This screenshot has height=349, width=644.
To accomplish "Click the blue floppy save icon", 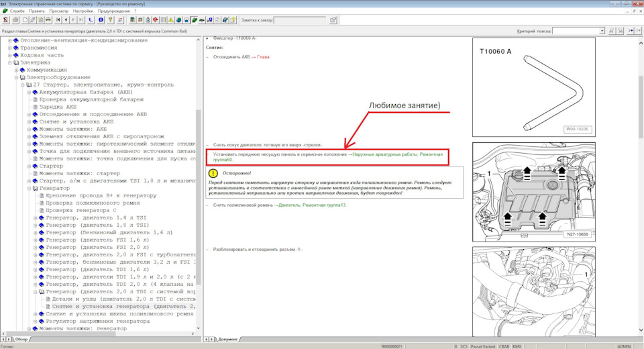I will tap(186, 19).
